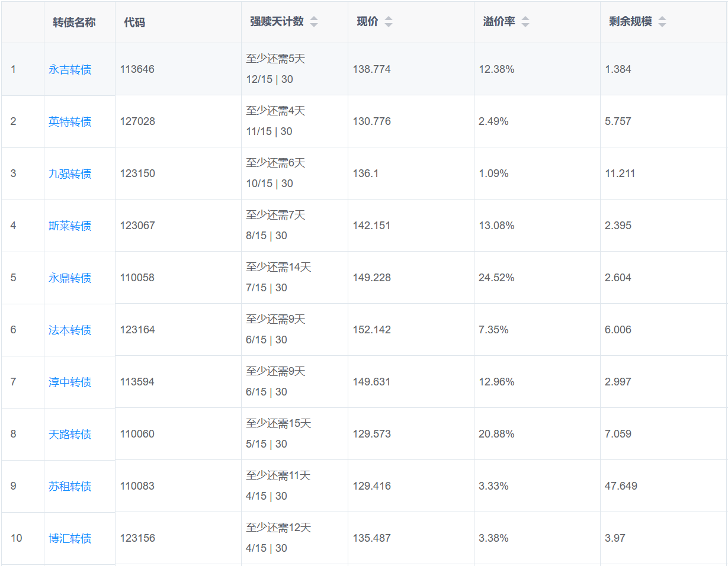Image resolution: width=728 pixels, height=566 pixels.
Task: Toggle sorting on 剩余规模 column icon
Action: click(662, 22)
